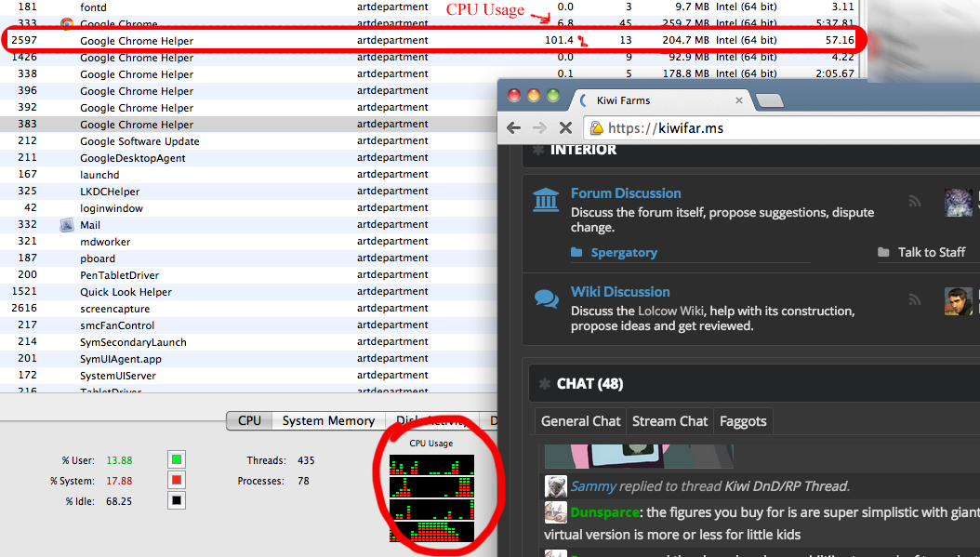Close the Kiwi Farms browser tab
The image size is (980, 557).
click(x=739, y=100)
